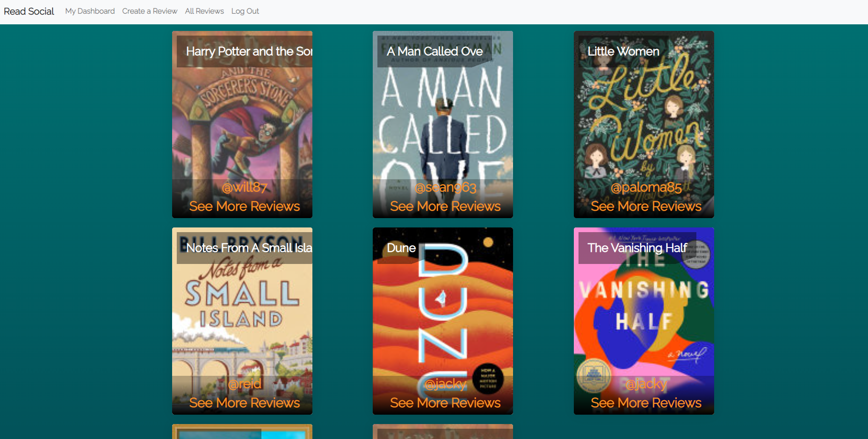Visit reviewer @paloma85 profile

click(x=646, y=188)
